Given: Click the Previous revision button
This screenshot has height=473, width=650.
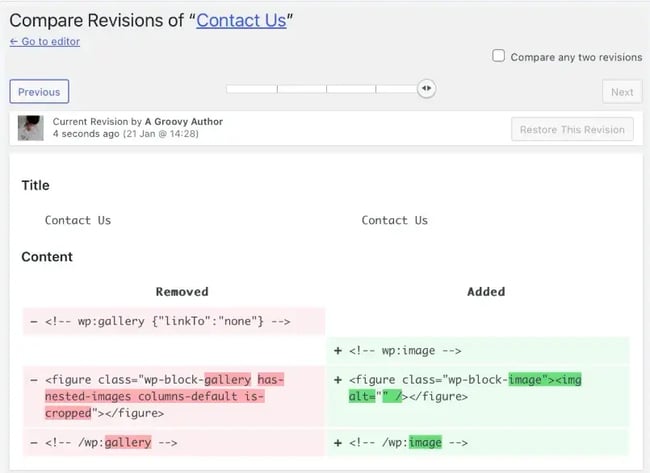Looking at the screenshot, I should tap(39, 92).
